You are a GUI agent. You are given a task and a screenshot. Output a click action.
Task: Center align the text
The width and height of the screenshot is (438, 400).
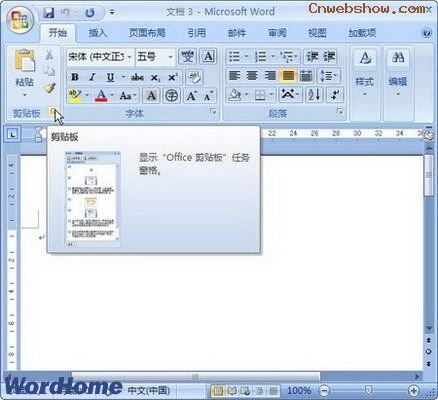point(252,76)
